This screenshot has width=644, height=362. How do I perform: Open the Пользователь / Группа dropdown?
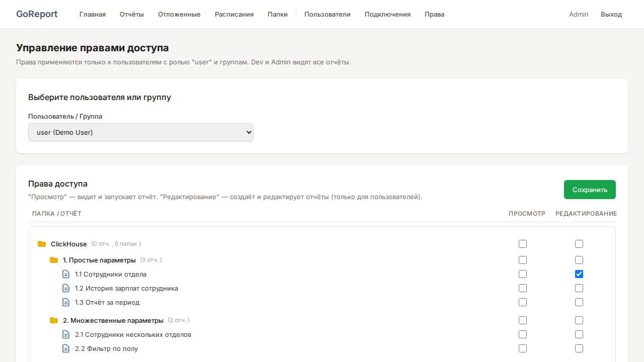coord(141,133)
